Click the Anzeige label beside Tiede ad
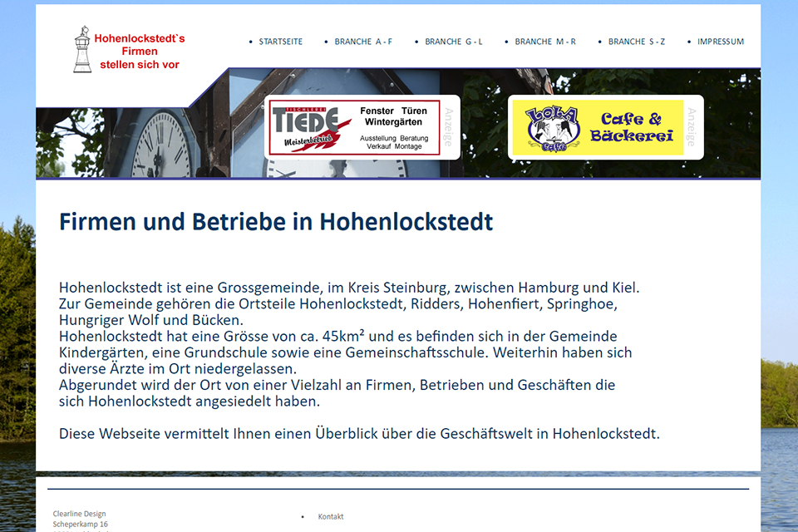The height and width of the screenshot is (532, 798). tap(448, 127)
